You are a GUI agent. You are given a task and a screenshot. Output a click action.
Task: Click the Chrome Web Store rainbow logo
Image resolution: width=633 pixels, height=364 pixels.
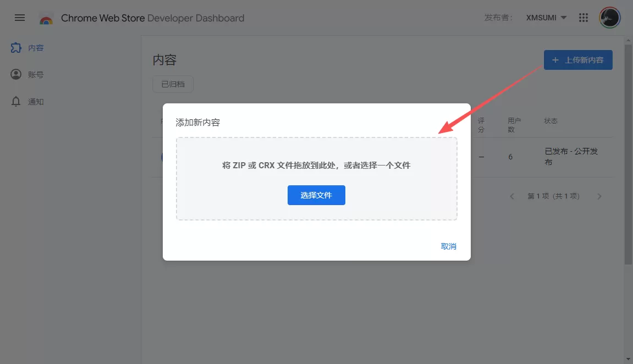coord(46,19)
